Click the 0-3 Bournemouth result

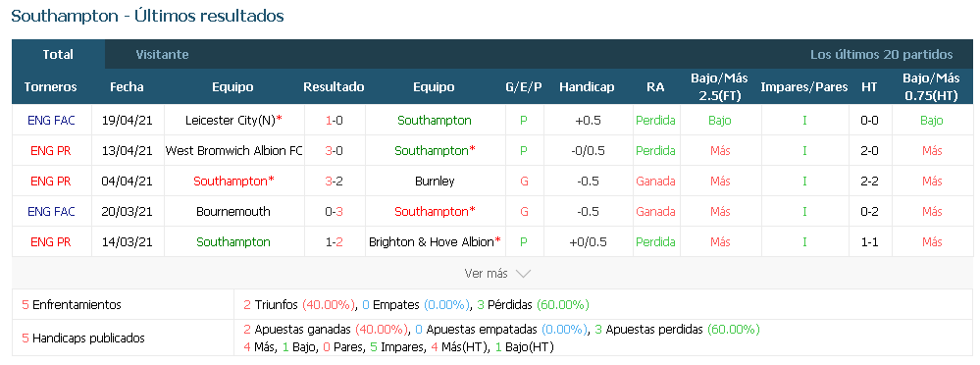click(x=334, y=211)
